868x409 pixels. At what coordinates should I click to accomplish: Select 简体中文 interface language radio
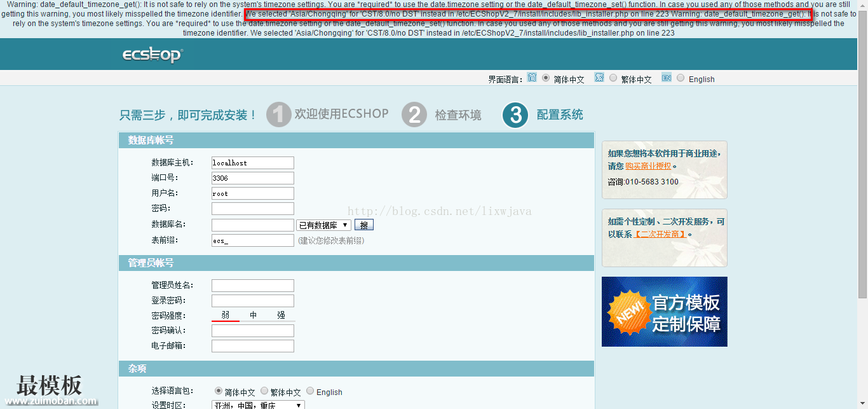point(546,78)
